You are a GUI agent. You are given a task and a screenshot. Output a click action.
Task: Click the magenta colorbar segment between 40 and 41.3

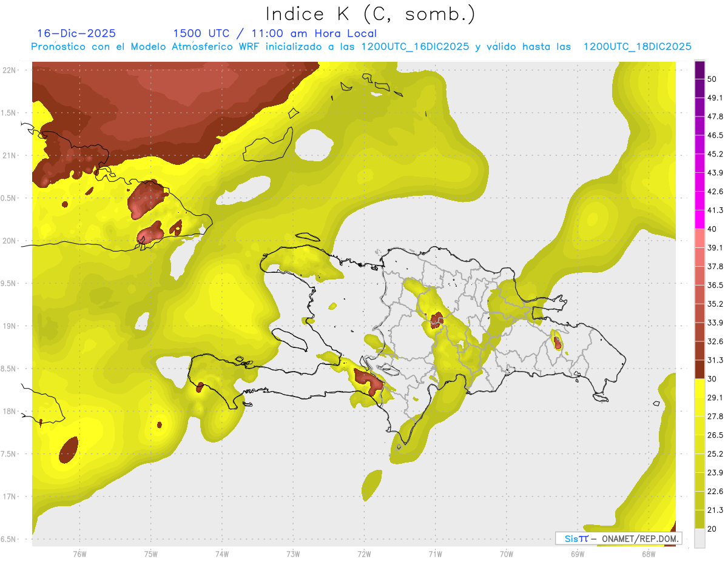(700, 219)
